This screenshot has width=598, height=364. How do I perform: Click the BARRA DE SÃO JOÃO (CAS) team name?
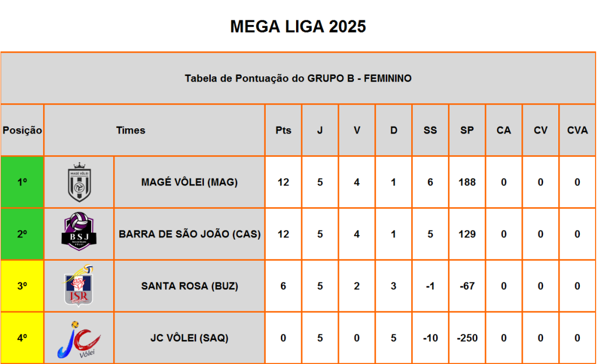point(190,234)
